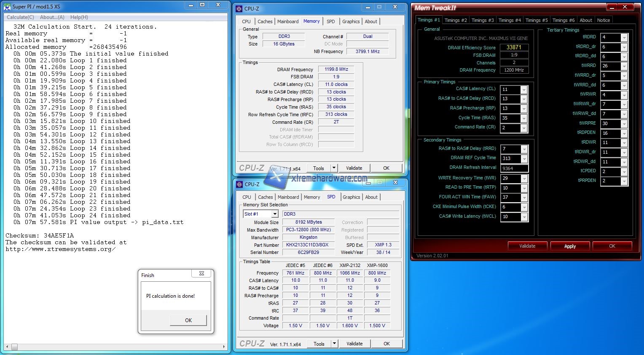
Task: Expand the CAS# Latency (CL) dropdown in MemTweakIt
Action: (x=524, y=90)
